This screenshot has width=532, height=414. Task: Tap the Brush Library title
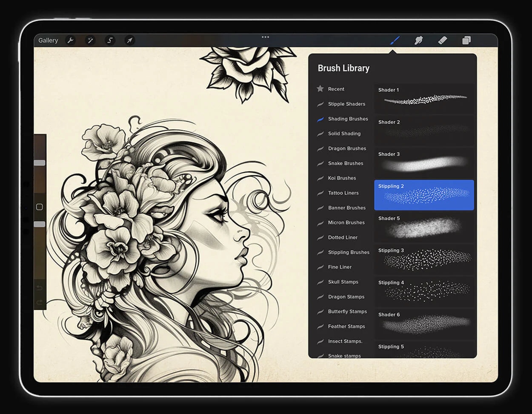tap(343, 68)
